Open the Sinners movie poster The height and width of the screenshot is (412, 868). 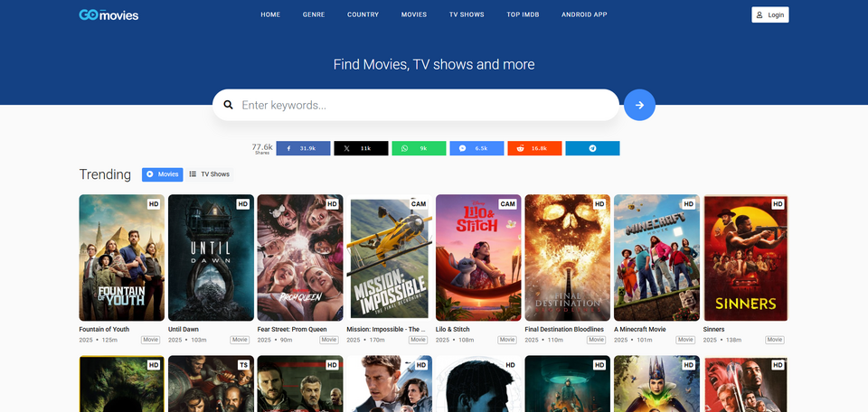[746, 257]
